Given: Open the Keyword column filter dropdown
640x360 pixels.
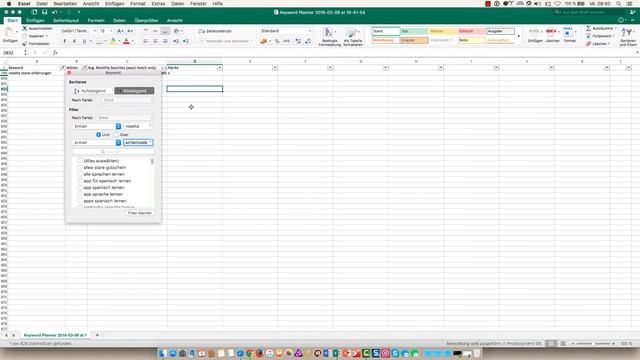Looking at the screenshot, I should click(x=62, y=67).
